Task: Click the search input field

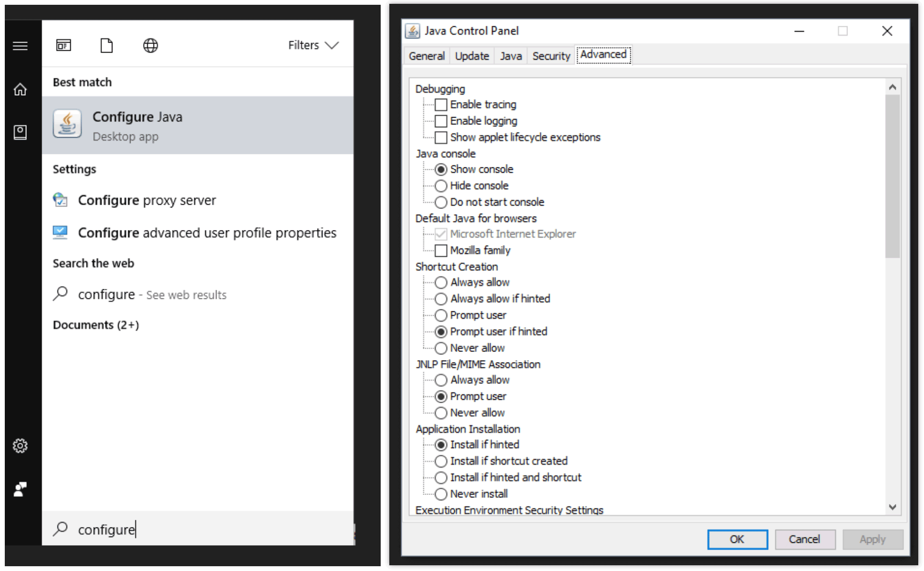Action: [x=191, y=529]
